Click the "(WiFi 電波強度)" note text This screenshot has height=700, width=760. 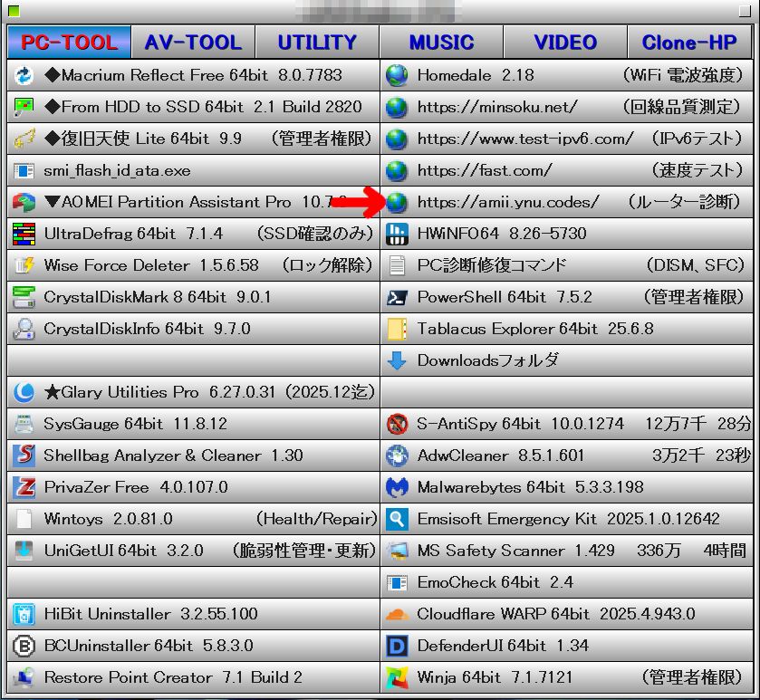(682, 75)
